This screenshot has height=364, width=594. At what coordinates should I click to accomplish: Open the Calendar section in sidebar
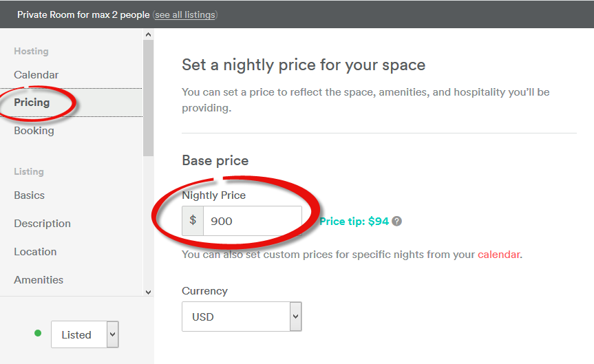tap(36, 74)
